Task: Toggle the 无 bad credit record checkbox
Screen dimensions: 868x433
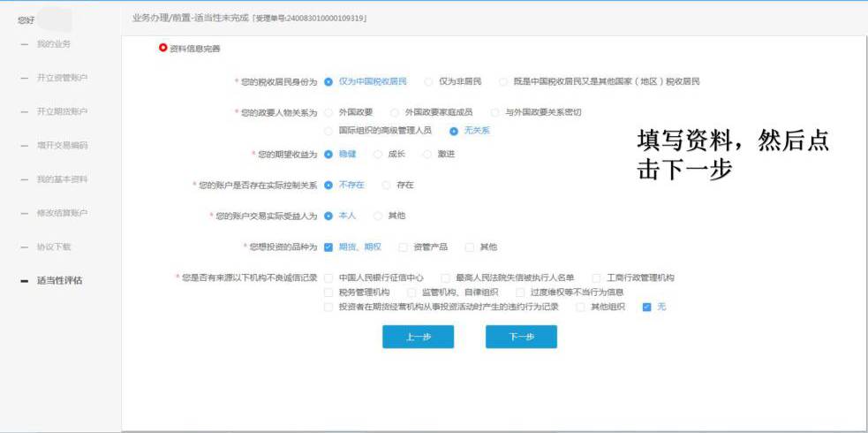Action: [x=647, y=308]
